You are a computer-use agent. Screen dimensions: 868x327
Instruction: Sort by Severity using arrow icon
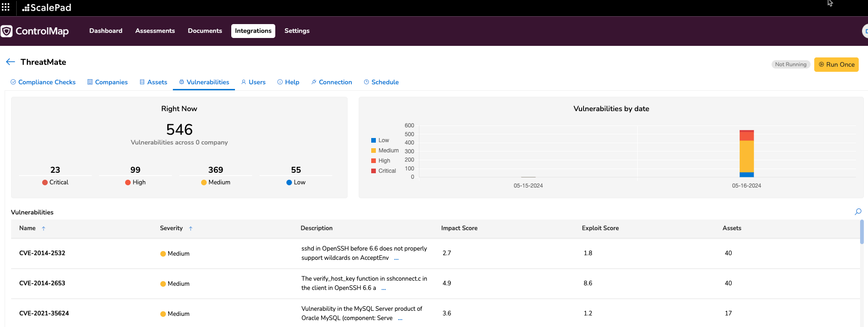point(190,228)
